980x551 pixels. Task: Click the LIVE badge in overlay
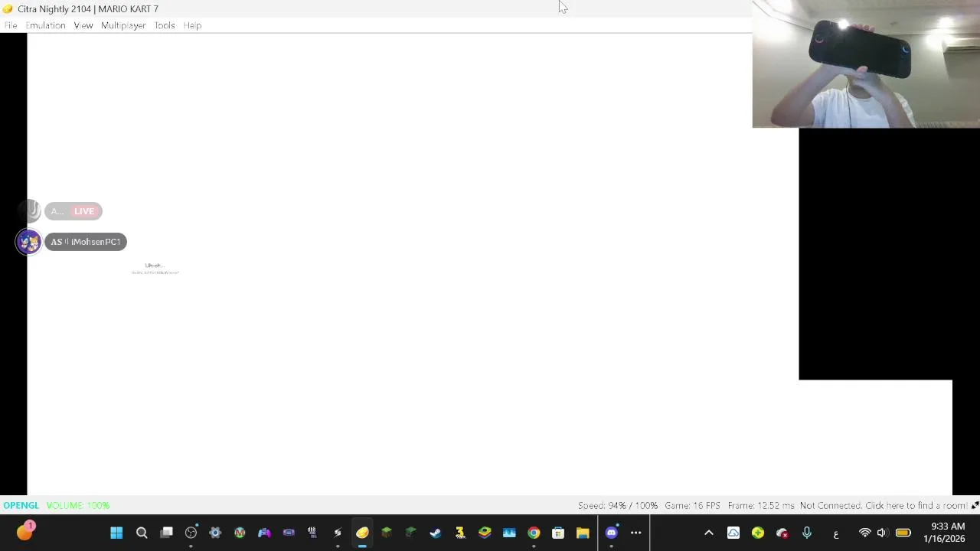[x=84, y=211]
